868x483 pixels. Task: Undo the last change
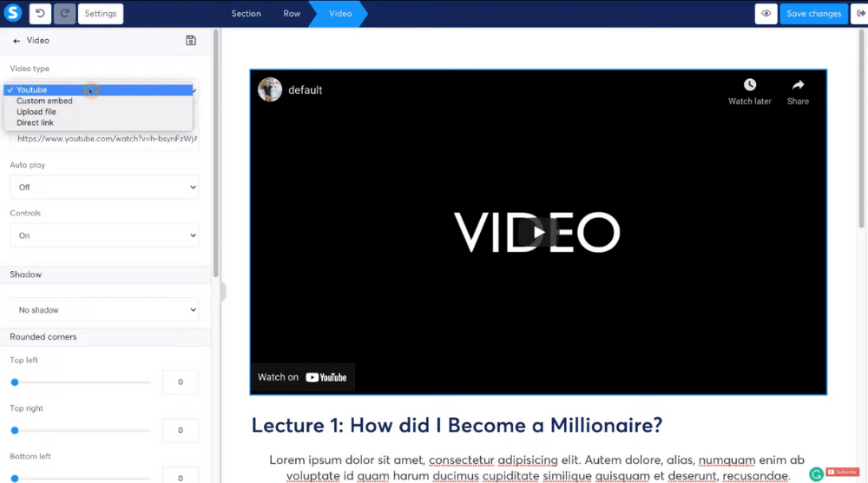point(40,13)
